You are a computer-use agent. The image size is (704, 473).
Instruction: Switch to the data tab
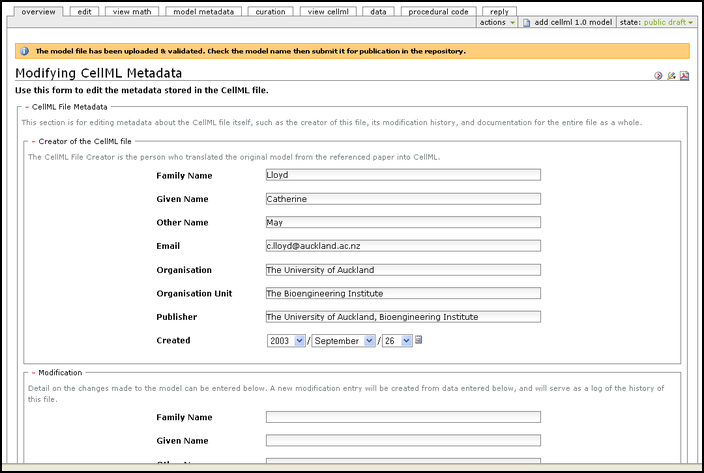coord(378,12)
